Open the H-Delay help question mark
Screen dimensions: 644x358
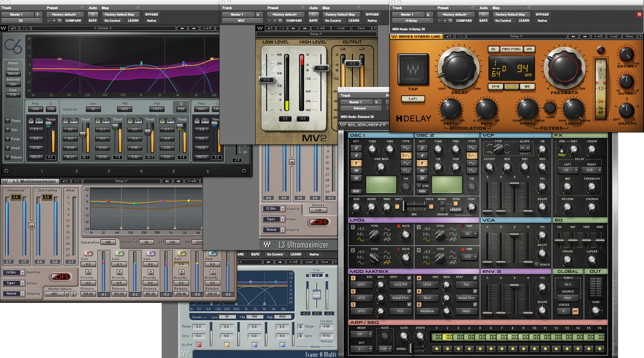tap(640, 37)
